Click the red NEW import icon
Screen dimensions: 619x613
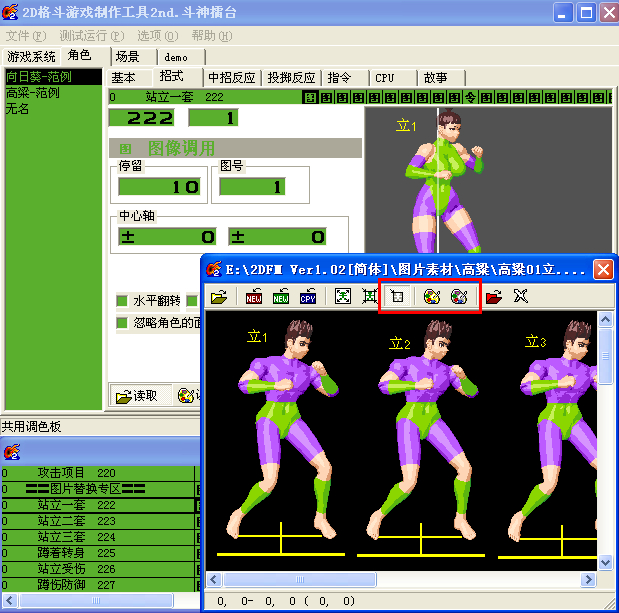254,296
